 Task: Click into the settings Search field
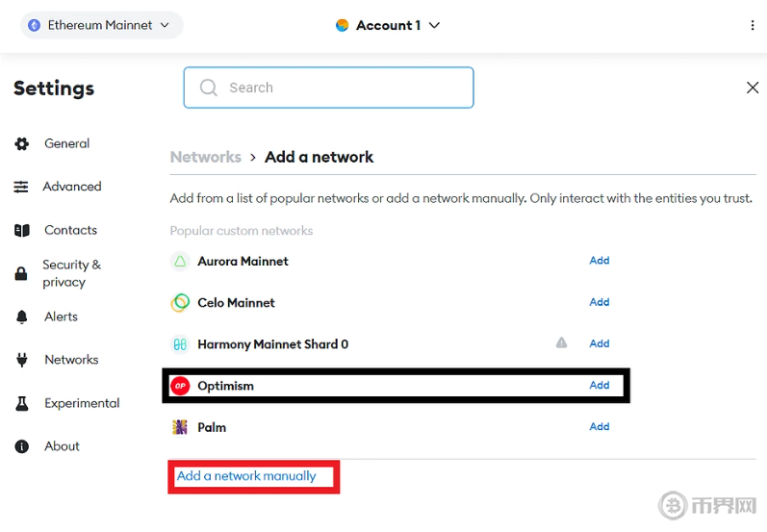[328, 88]
